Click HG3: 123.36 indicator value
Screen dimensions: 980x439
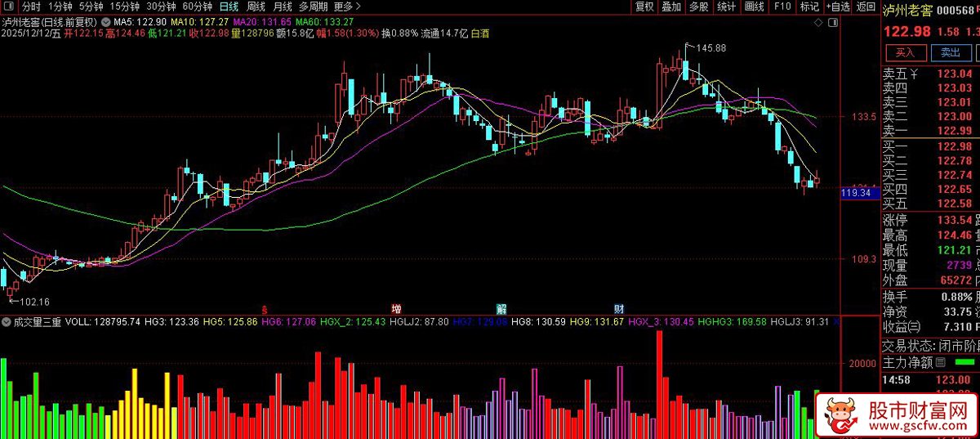[x=171, y=322]
